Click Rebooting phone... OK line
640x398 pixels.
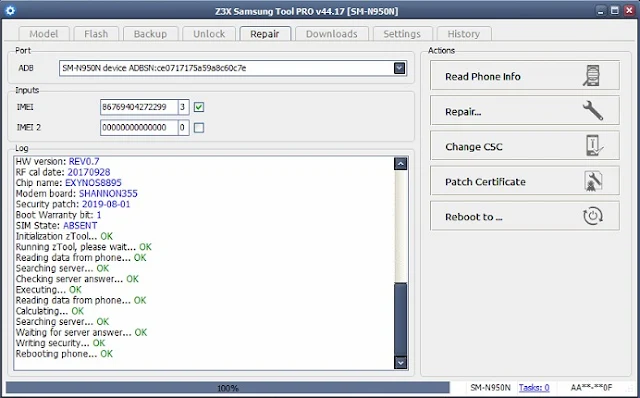[x=64, y=354]
